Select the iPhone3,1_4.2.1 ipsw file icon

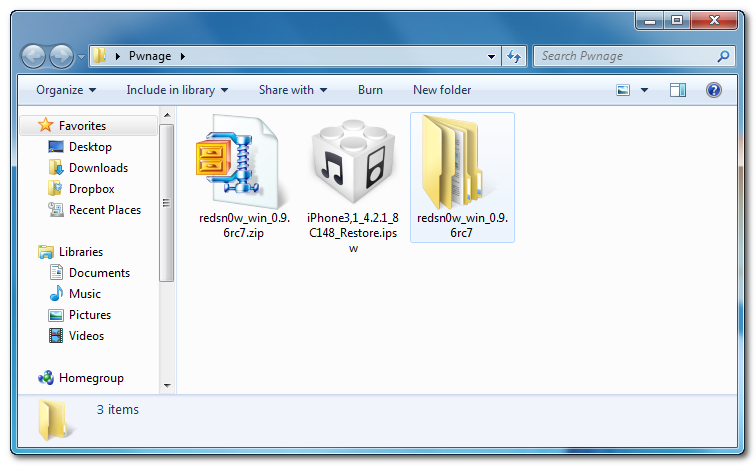point(353,161)
